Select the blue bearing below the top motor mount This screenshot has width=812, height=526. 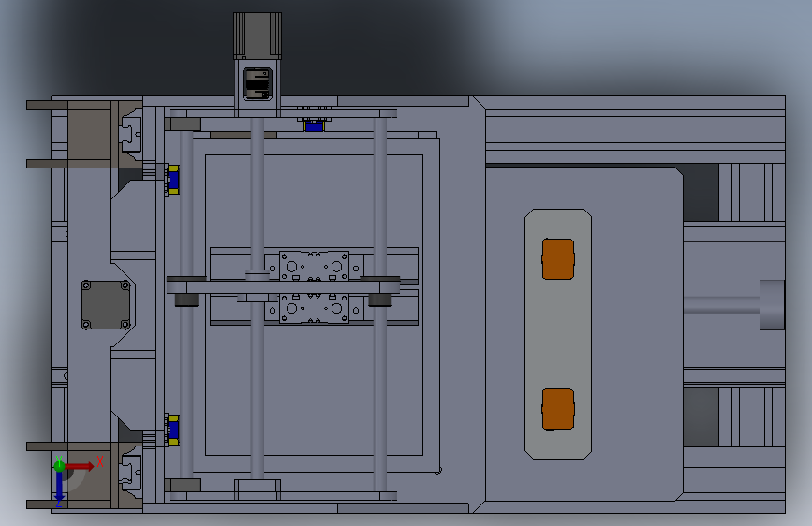click(314, 124)
